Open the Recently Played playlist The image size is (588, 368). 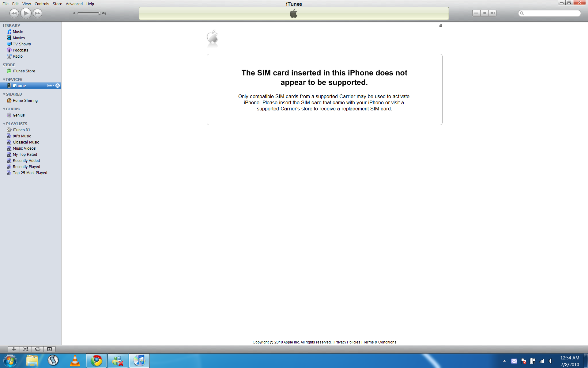click(31, 167)
